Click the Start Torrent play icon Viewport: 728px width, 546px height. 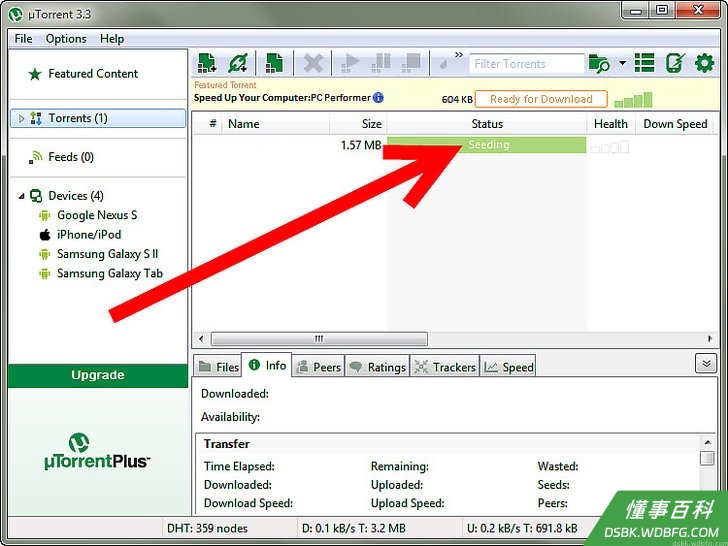point(350,63)
